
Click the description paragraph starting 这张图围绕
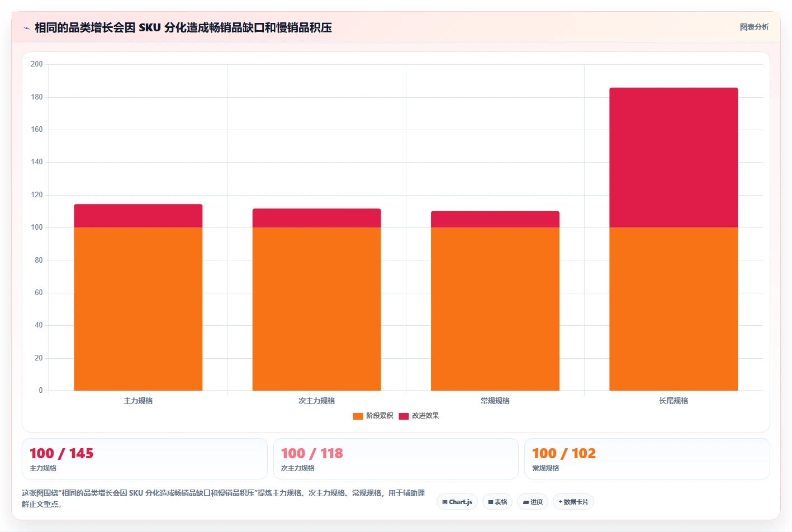(224, 498)
